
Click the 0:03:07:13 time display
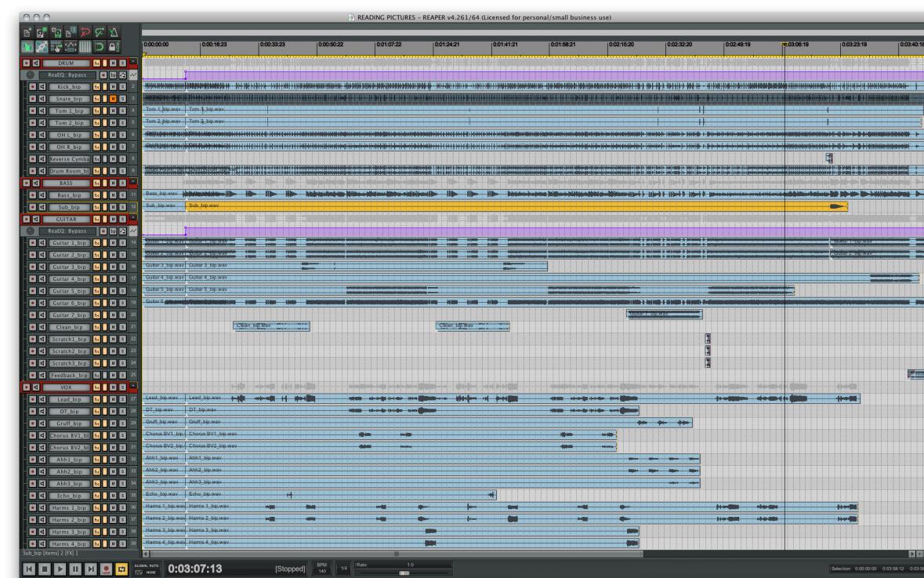(x=195, y=569)
